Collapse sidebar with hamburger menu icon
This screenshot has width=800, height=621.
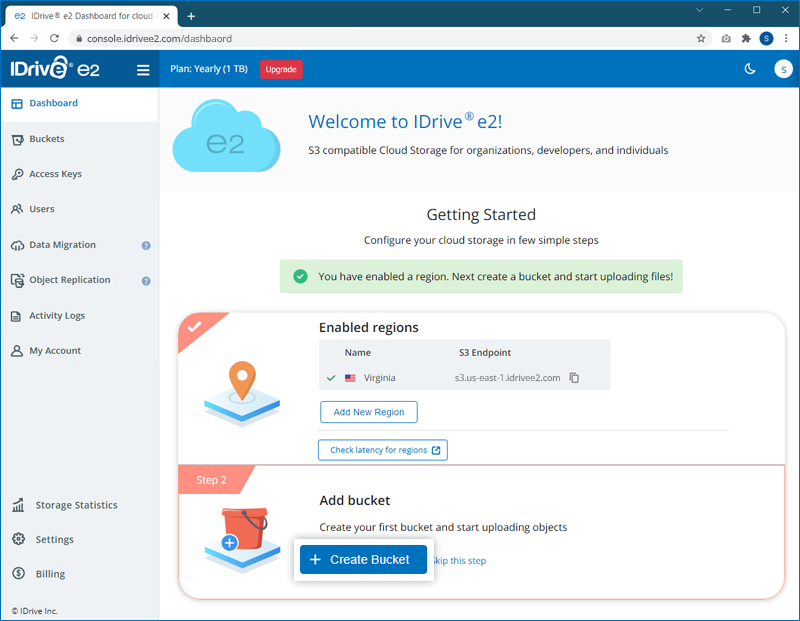[143, 70]
